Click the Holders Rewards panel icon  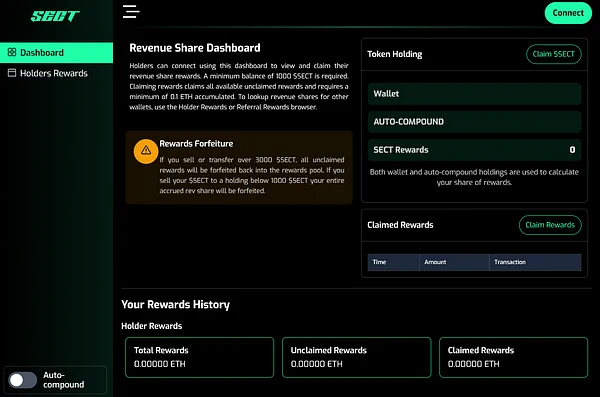coord(12,73)
